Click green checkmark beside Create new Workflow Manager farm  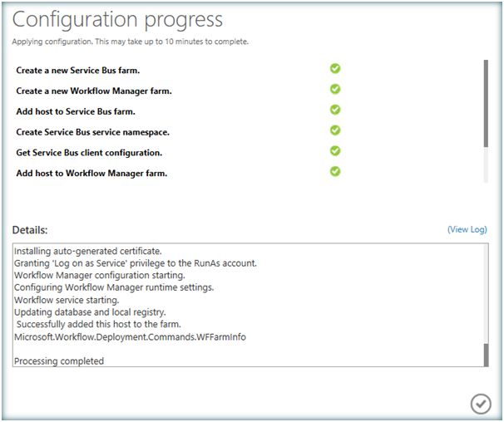(335, 90)
